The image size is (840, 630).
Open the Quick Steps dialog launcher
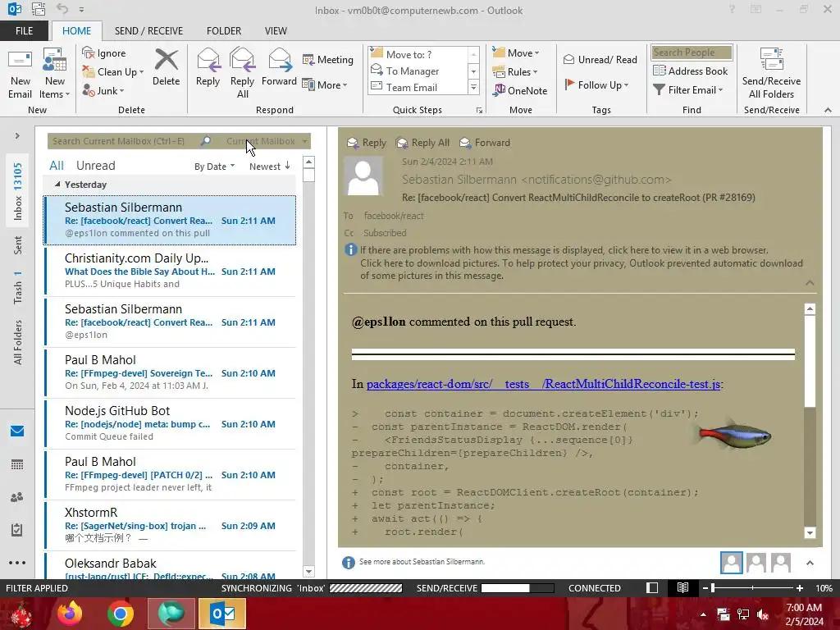pos(479,111)
